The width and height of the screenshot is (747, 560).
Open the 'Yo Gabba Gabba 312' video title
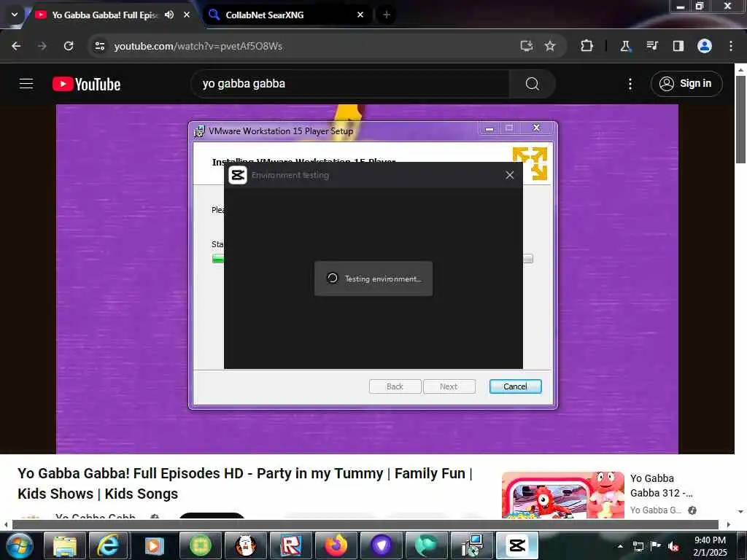661,485
